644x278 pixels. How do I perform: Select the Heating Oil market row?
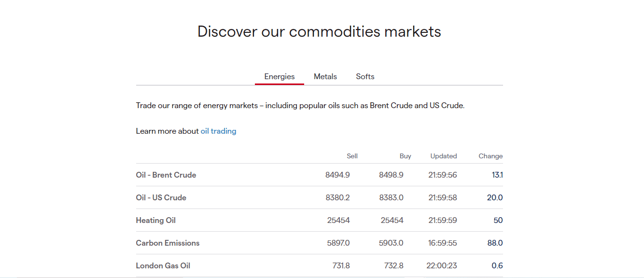tap(319, 220)
